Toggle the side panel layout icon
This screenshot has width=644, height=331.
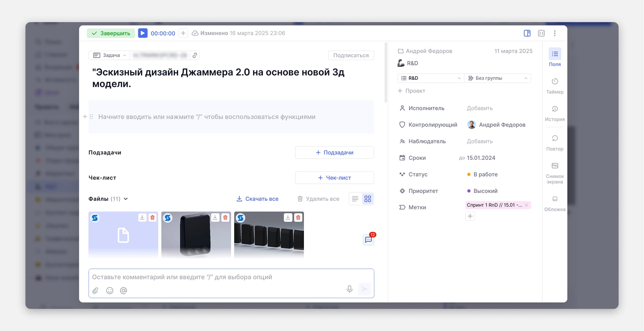(527, 33)
